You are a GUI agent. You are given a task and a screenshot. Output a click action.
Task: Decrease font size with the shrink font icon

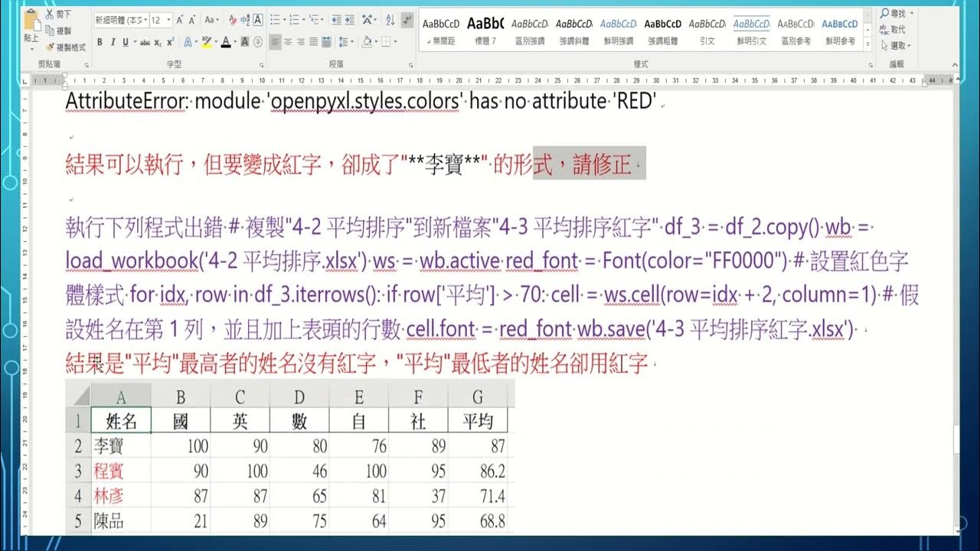[x=192, y=20]
